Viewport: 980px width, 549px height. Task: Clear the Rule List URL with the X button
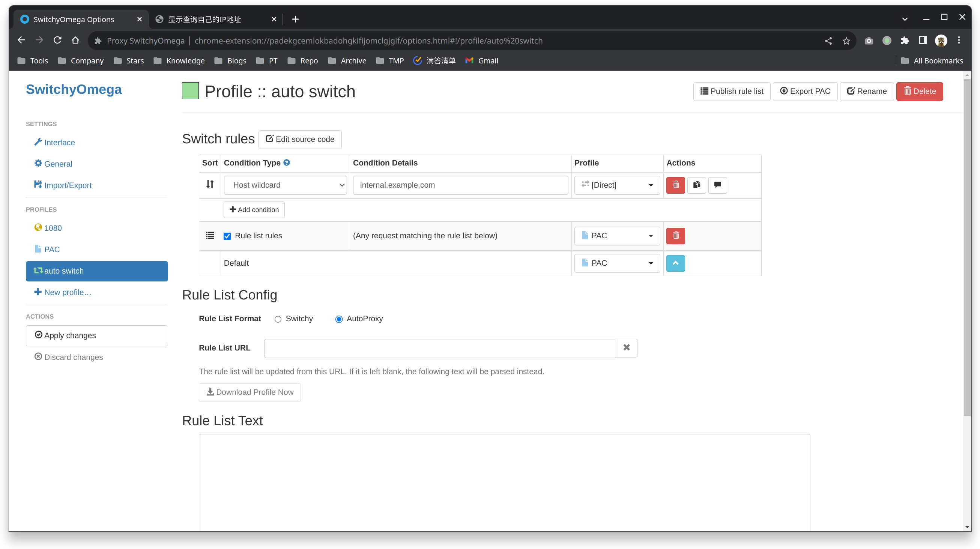pyautogui.click(x=626, y=348)
